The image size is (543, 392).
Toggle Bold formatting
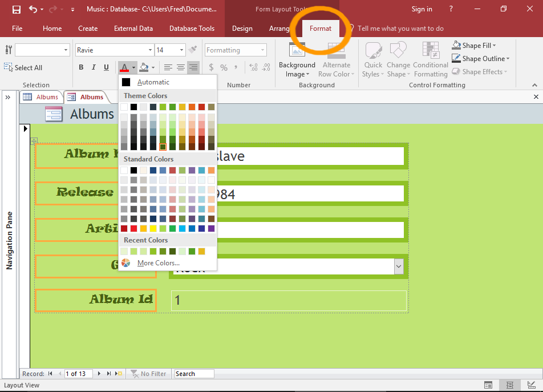pyautogui.click(x=81, y=67)
